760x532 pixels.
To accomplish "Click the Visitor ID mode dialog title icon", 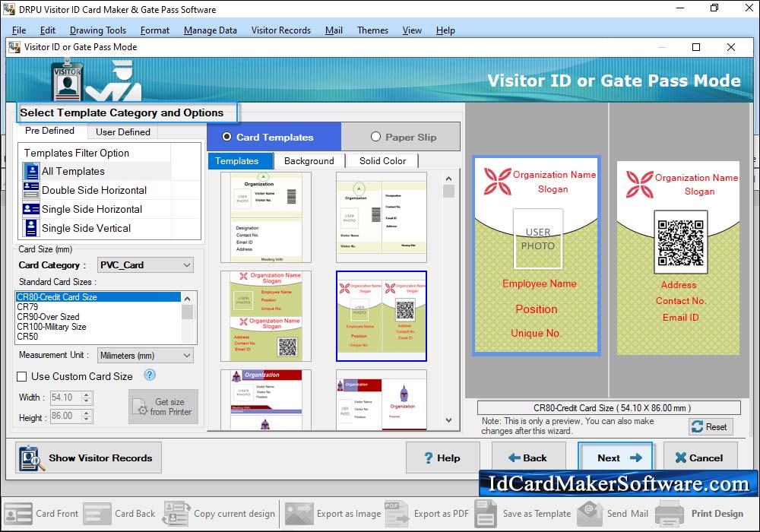I will click(x=14, y=47).
